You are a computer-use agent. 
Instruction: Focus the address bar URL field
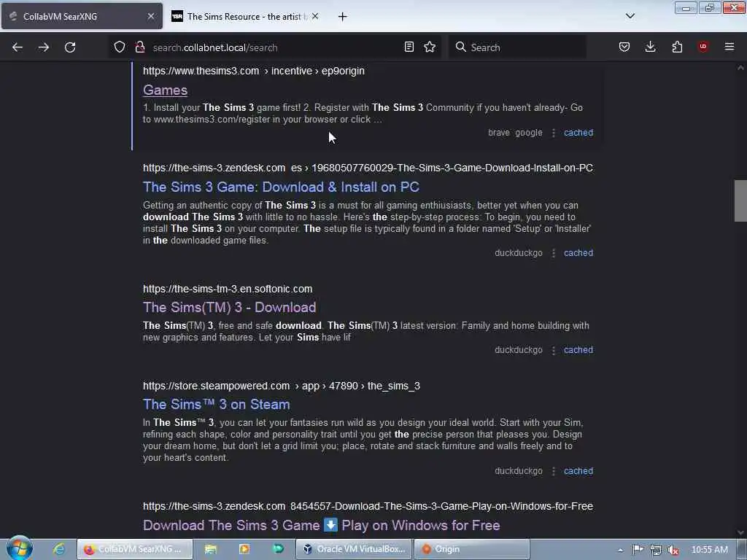coord(274,47)
